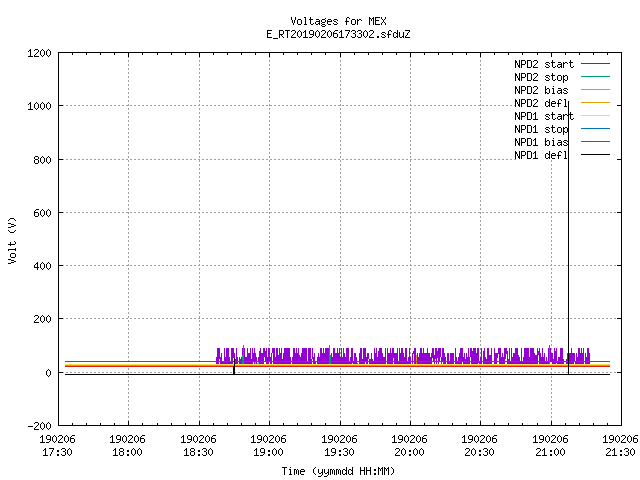Click the 1000 y-axis tick label

coord(39,107)
